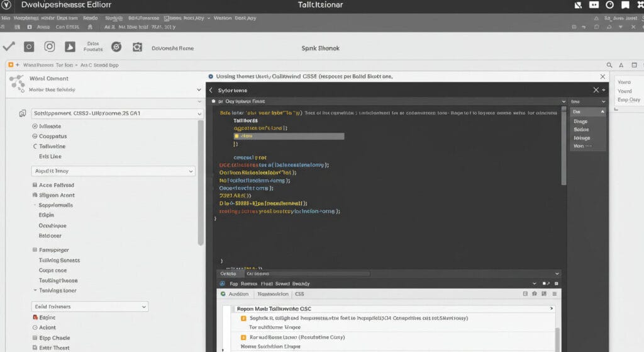
Task: Expand the Tsilvings toner tree item
Action: pyautogui.click(x=35, y=291)
